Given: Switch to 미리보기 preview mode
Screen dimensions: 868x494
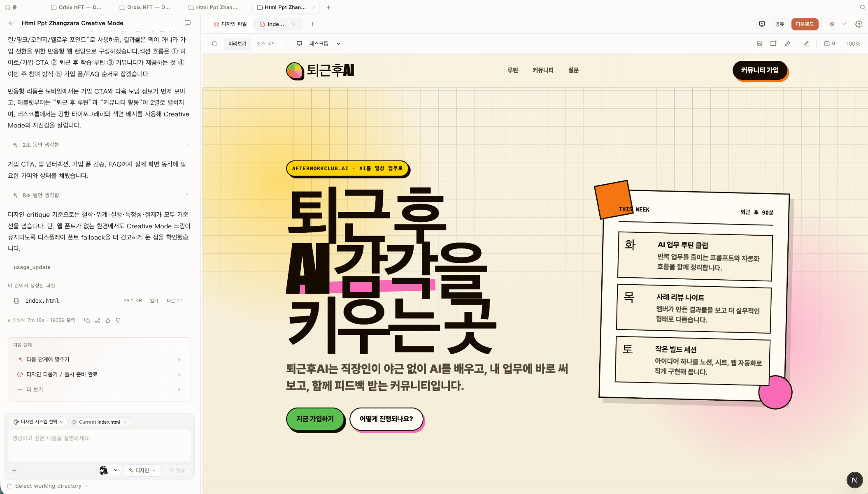Looking at the screenshot, I should [x=237, y=44].
